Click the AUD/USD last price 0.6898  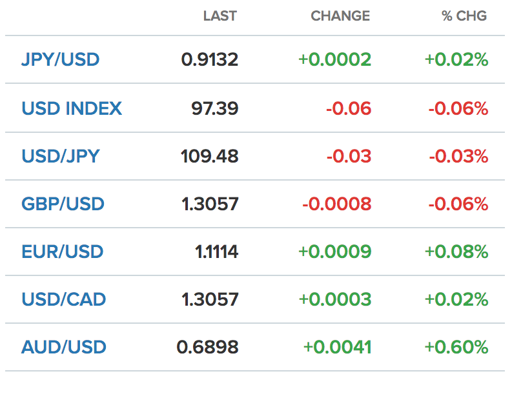tap(208, 347)
